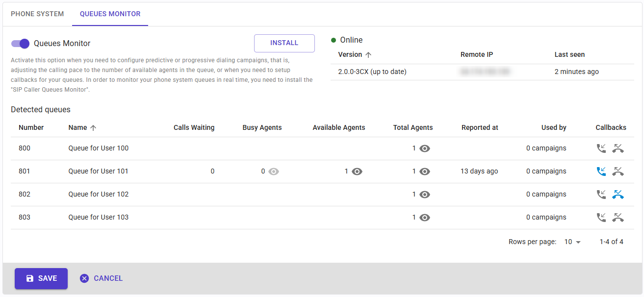644x297 pixels.
Task: Sort by Version column header arrow
Action: [369, 55]
